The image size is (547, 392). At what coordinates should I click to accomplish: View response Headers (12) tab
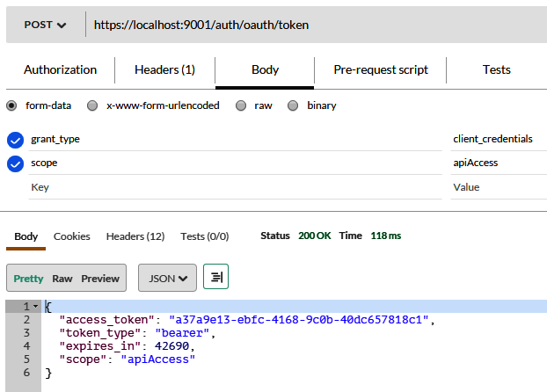135,236
